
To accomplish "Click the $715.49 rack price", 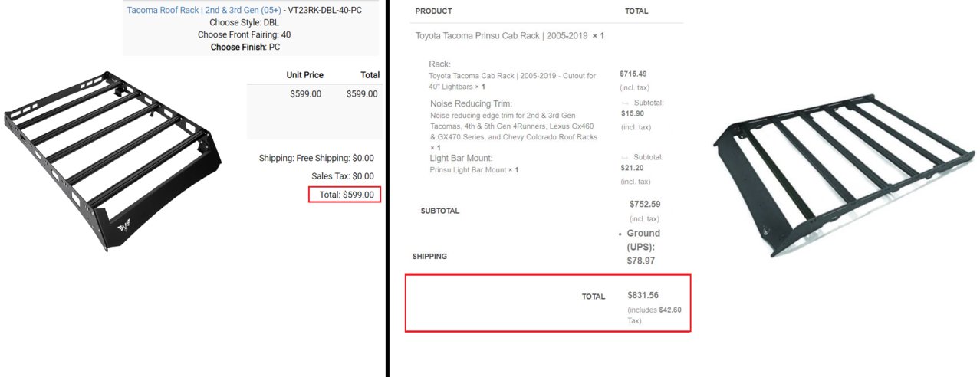I will pos(633,74).
